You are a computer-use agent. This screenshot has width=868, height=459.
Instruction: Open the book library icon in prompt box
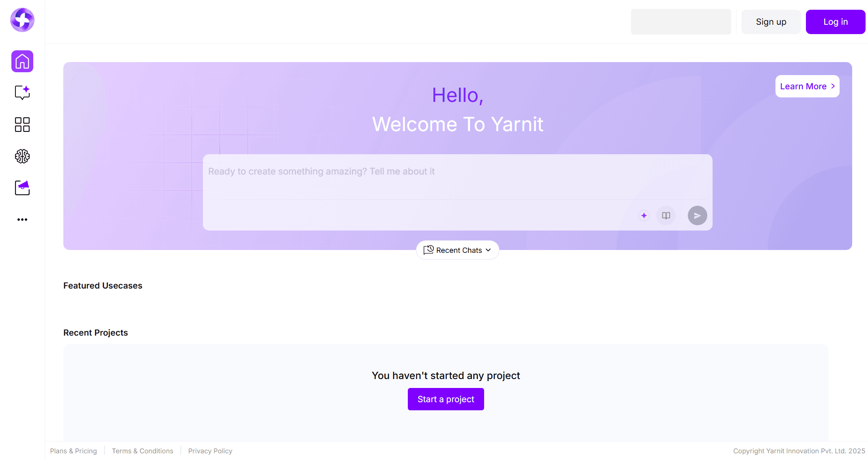point(666,215)
